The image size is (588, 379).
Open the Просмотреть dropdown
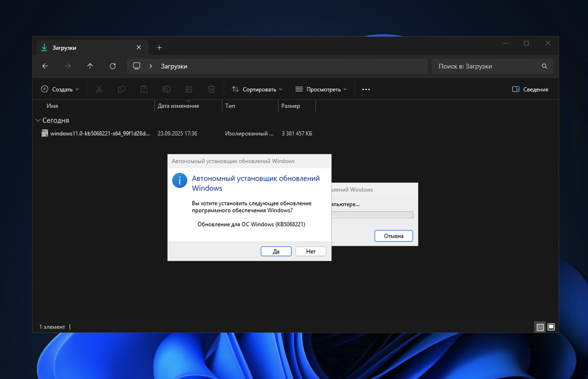pyautogui.click(x=321, y=89)
